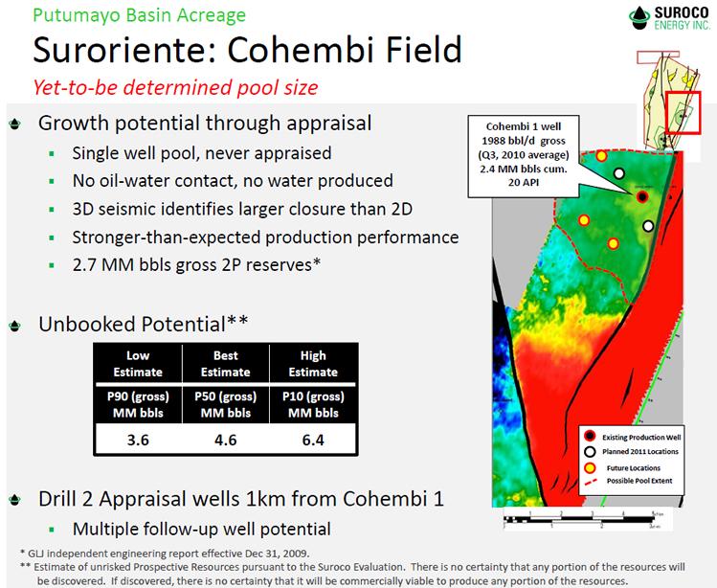The height and width of the screenshot is (588, 717).
Task: Click the leftmost yellow future location marker
Action: tap(584, 220)
